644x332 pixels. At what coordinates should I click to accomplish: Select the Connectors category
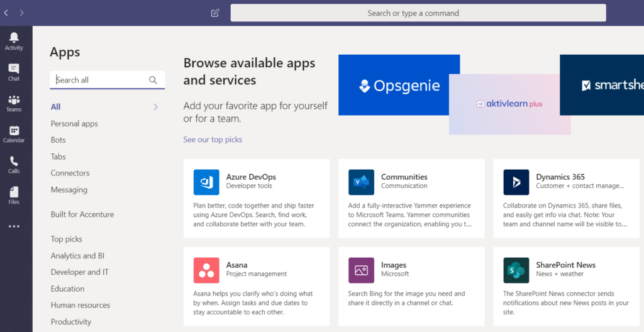click(x=70, y=173)
